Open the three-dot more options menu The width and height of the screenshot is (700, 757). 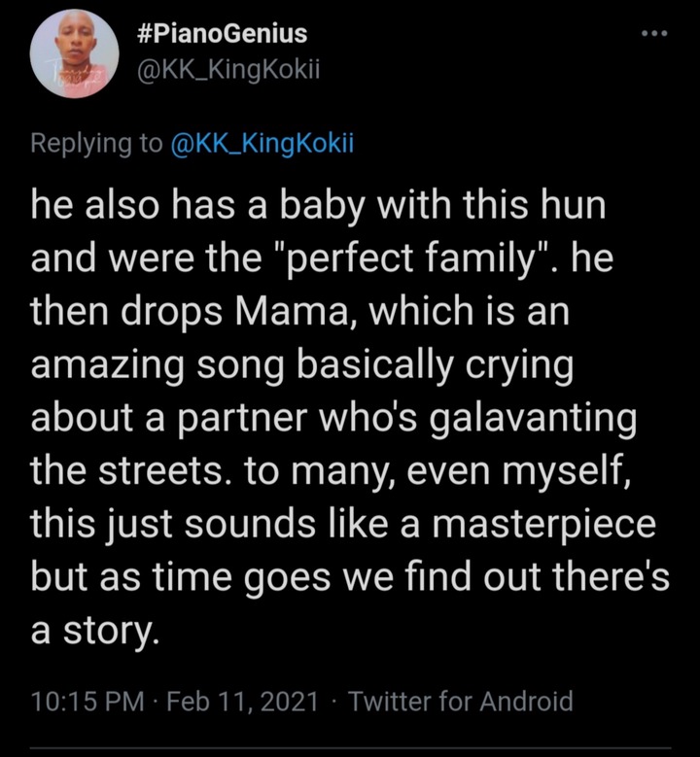click(654, 33)
